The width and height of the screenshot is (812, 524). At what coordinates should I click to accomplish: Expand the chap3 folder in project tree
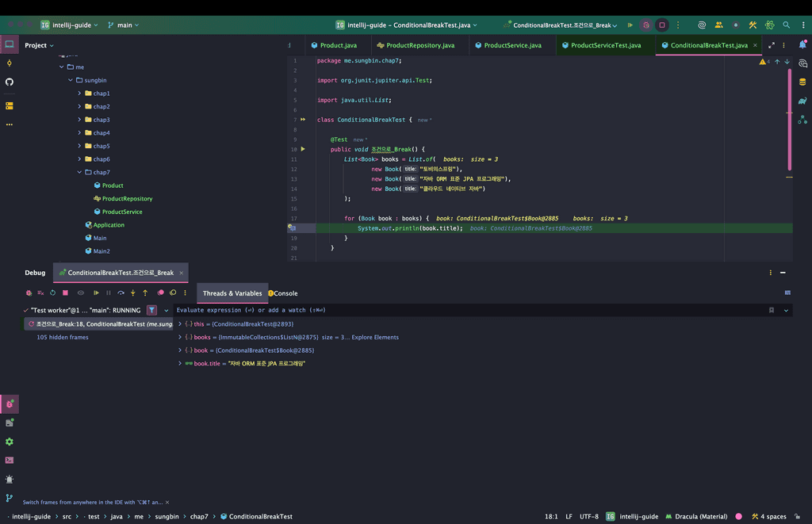click(x=79, y=120)
